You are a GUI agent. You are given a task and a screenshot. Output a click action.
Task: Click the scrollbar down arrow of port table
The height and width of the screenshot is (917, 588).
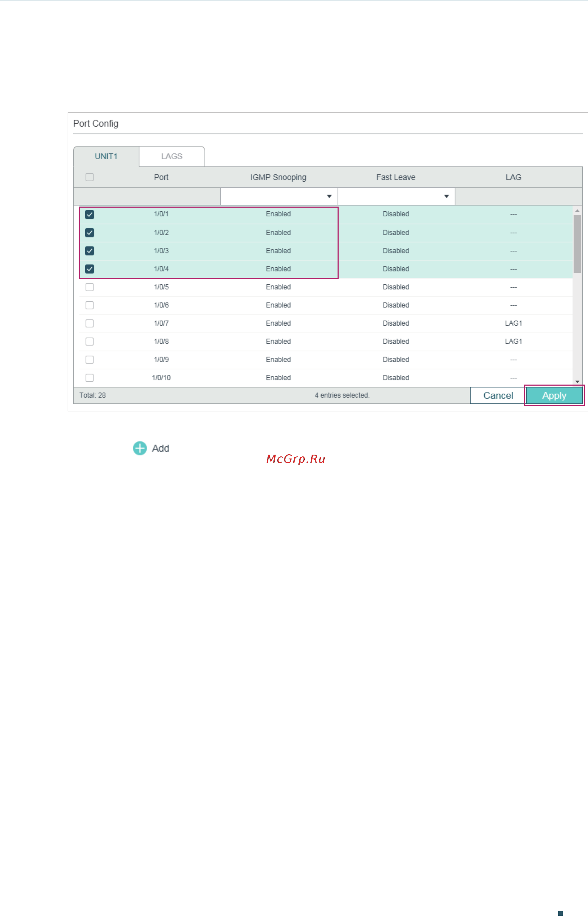(577, 382)
